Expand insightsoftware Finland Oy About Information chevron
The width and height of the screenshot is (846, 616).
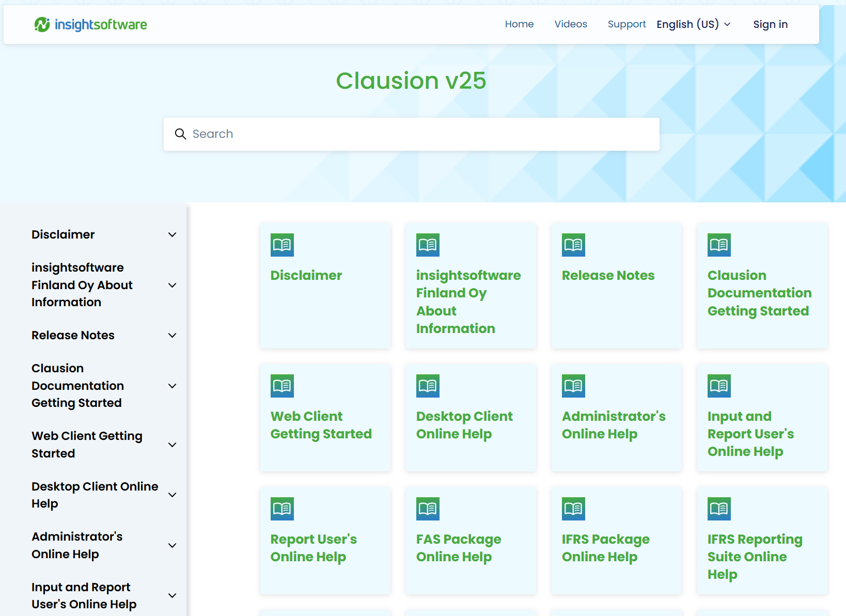pos(173,285)
